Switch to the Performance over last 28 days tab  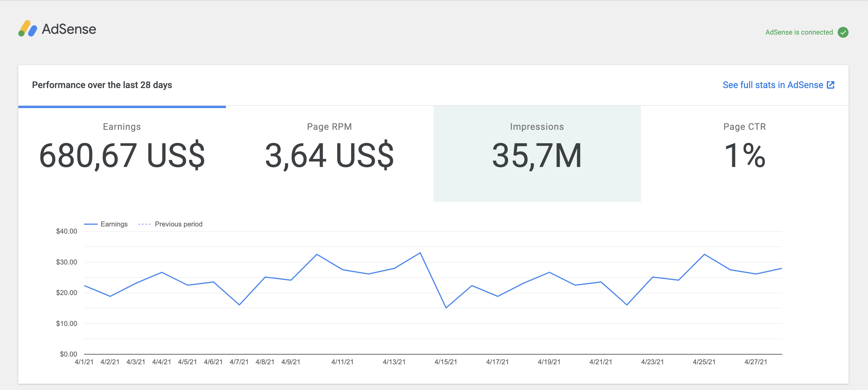(102, 85)
